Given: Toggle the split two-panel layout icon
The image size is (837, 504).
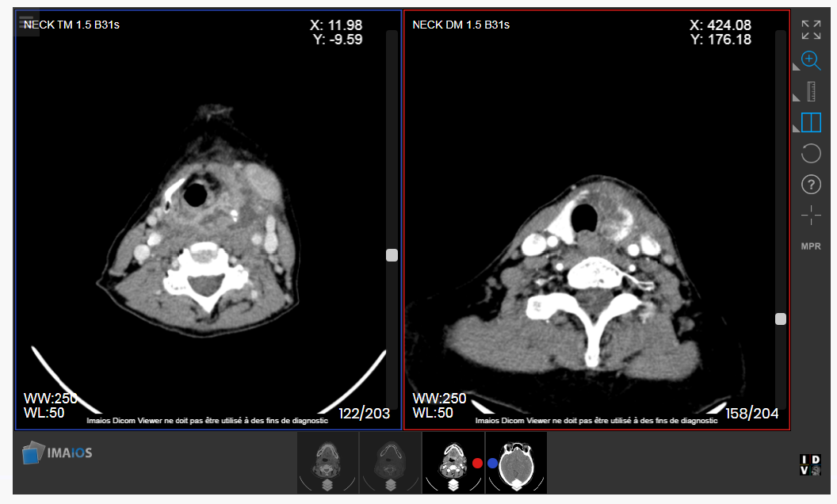Looking at the screenshot, I should [811, 122].
